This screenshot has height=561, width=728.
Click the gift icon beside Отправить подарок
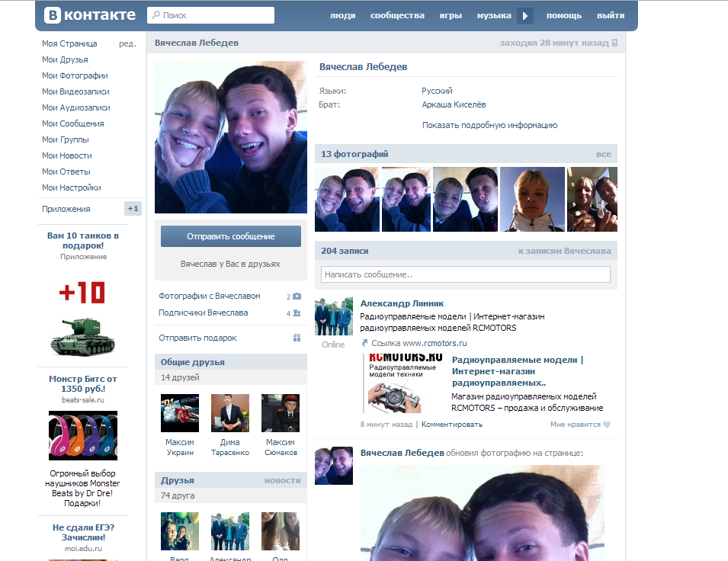[x=297, y=338]
